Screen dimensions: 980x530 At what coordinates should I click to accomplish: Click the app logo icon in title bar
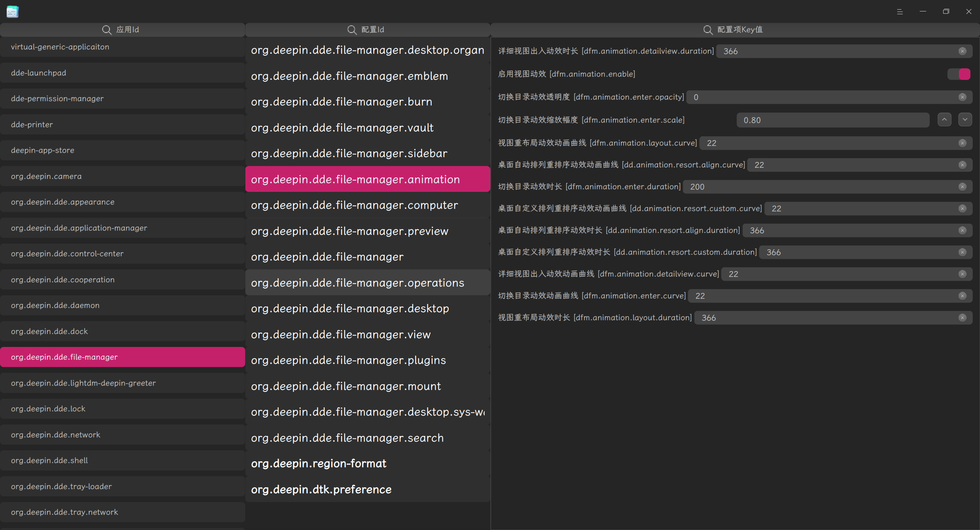coord(12,11)
